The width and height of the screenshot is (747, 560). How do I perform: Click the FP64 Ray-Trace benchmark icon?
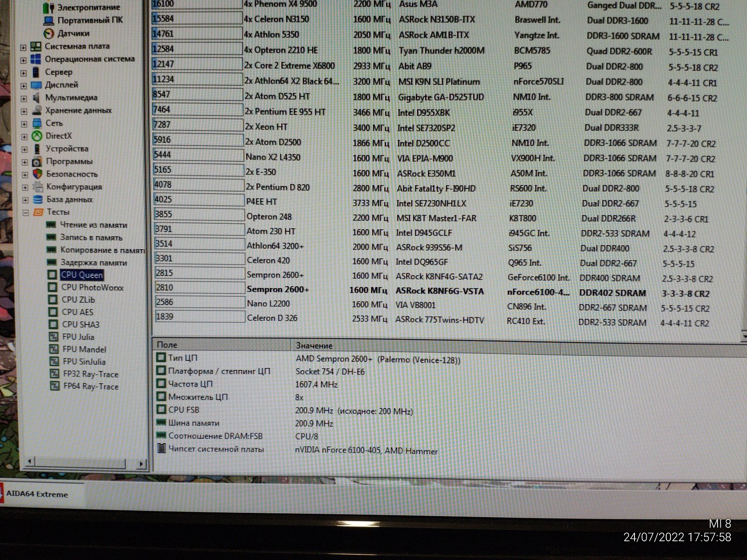[55, 386]
